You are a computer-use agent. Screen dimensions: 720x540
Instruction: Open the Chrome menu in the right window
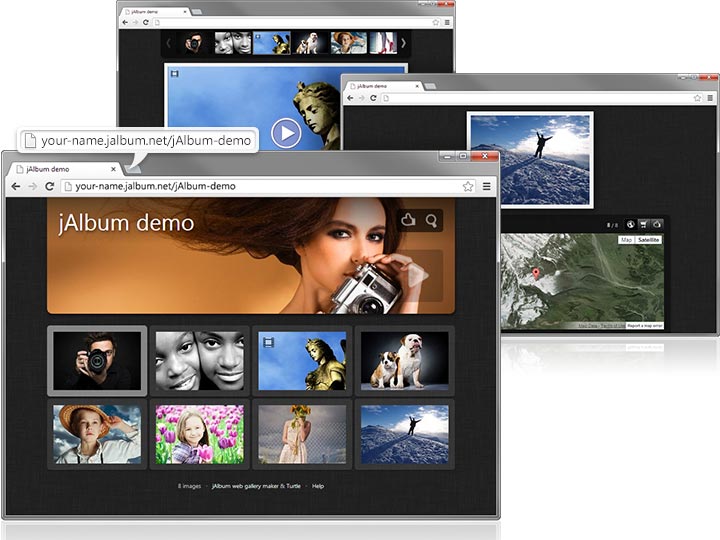[710, 98]
